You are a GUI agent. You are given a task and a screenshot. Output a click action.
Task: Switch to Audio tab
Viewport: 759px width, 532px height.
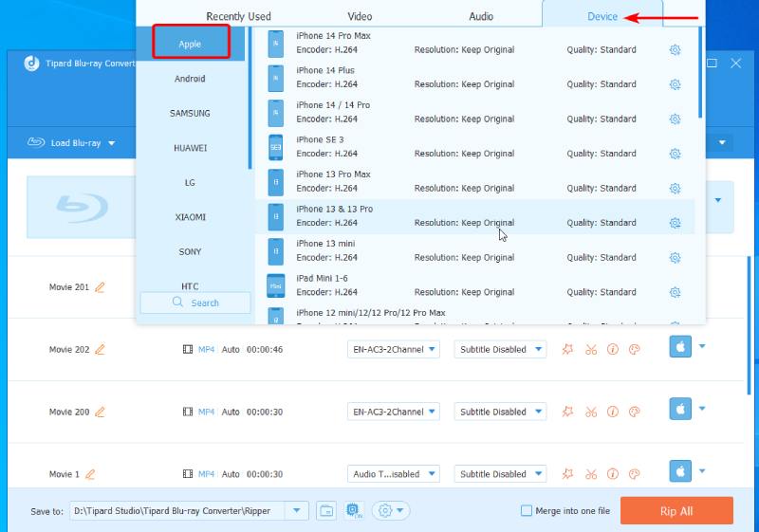(481, 16)
